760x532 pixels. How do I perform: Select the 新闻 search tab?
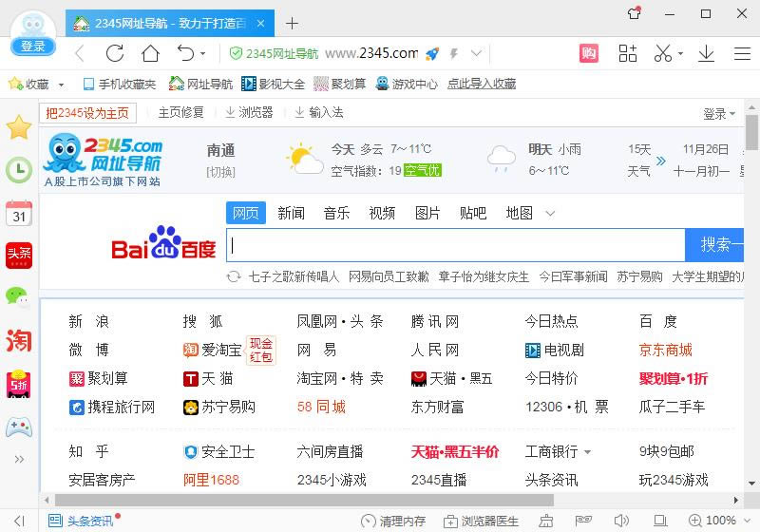[292, 213]
